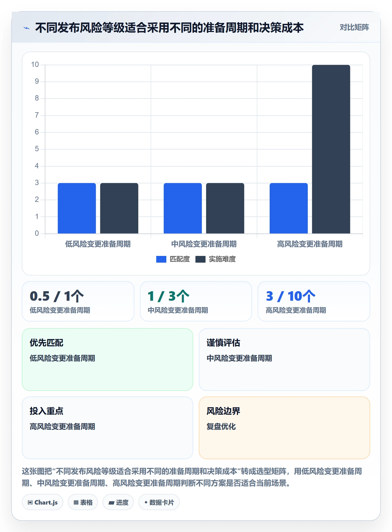
Task: Click the blue bar for 中风险变更准备周期
Action: pos(183,208)
